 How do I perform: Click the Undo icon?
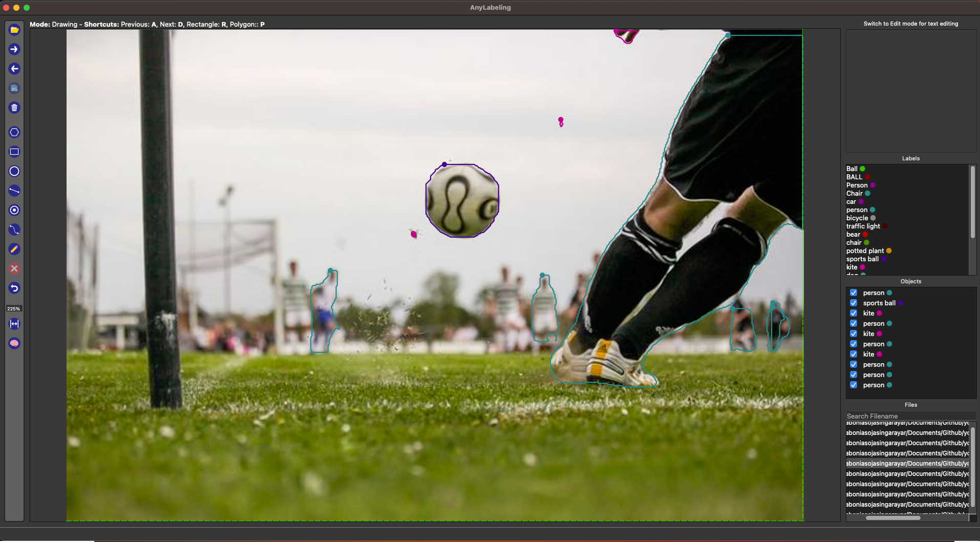14,288
